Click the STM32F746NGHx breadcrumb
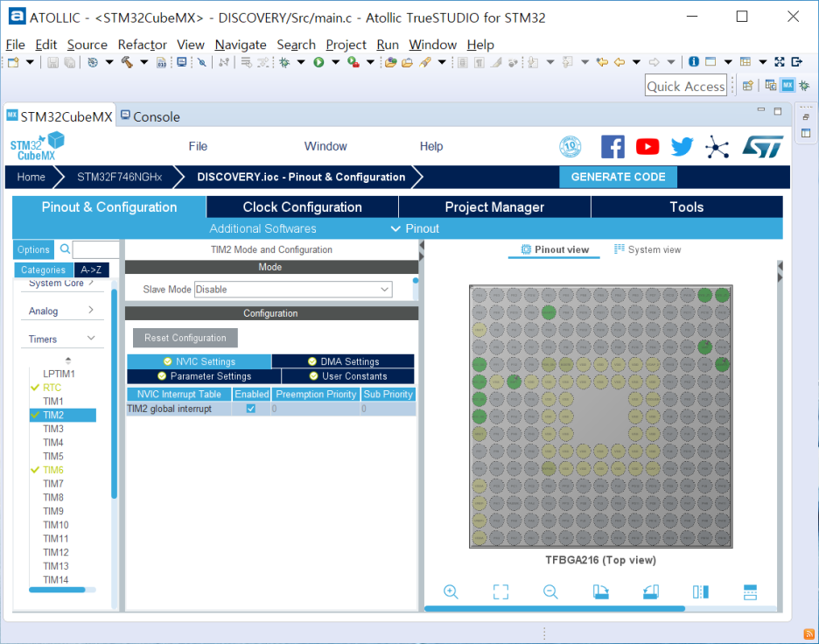The image size is (819, 644). click(120, 177)
